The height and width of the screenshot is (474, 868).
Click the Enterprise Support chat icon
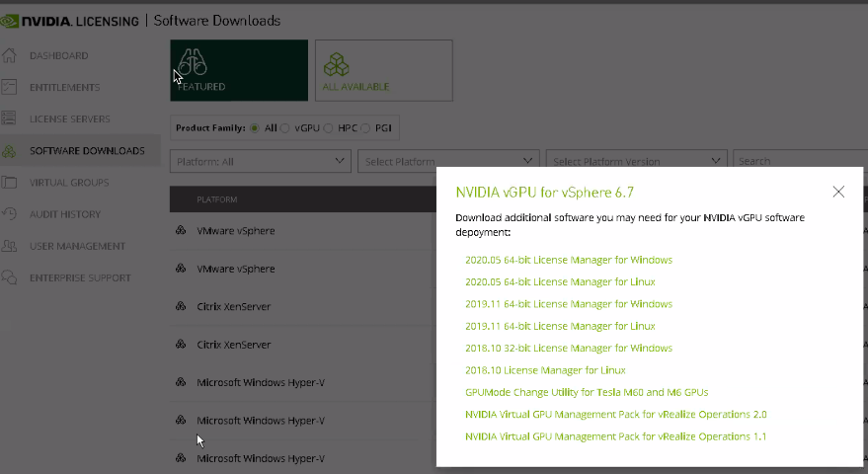(9, 276)
